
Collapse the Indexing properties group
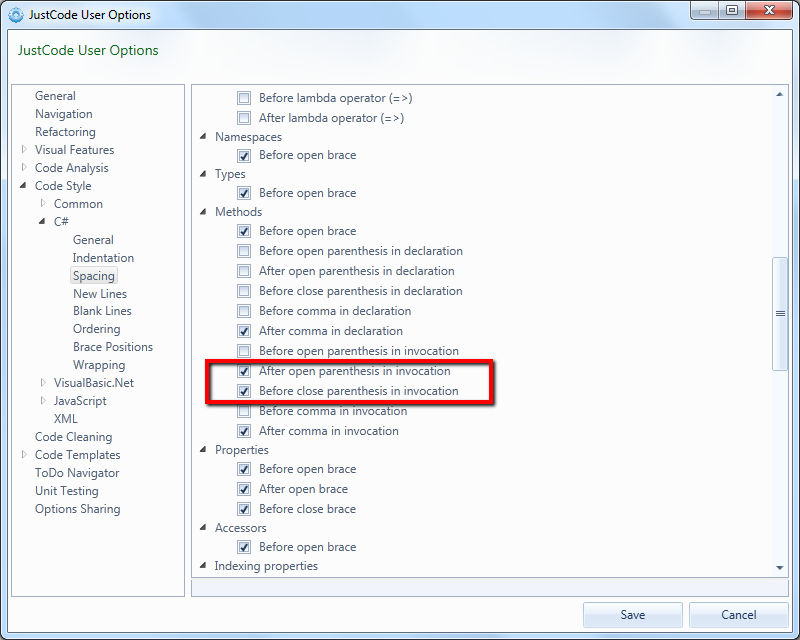pos(203,565)
